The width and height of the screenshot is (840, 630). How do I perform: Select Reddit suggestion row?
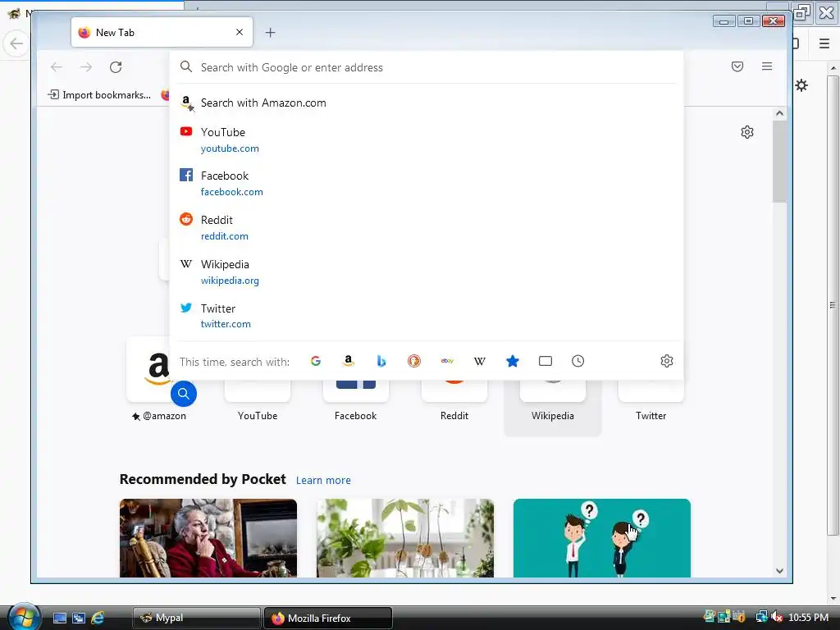coord(427,228)
